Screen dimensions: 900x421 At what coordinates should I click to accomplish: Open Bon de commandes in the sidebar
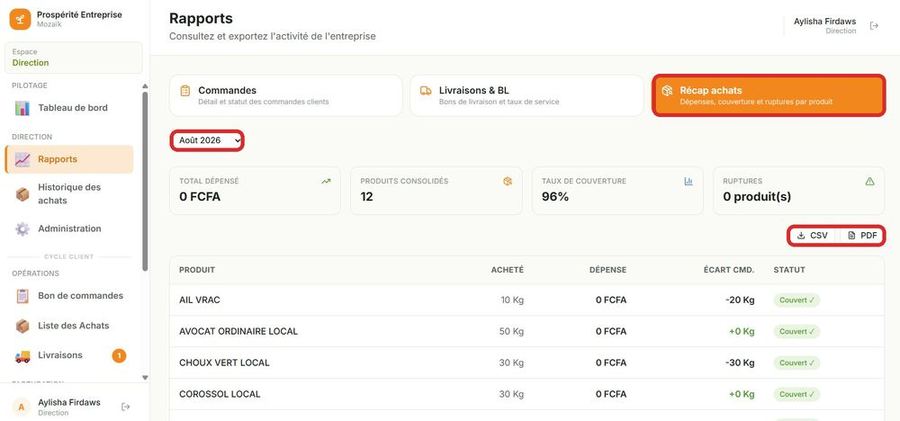click(x=69, y=296)
